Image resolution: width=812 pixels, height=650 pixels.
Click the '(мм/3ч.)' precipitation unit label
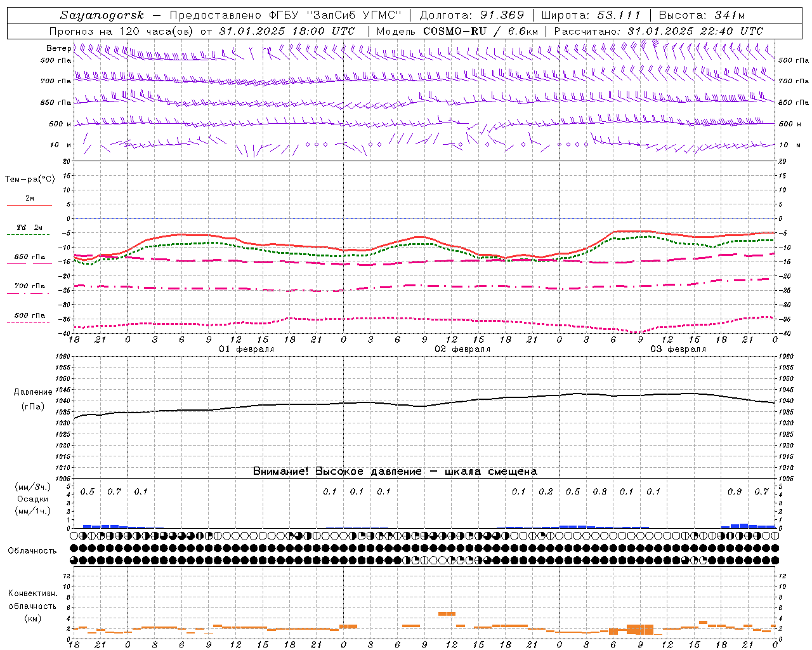[32, 487]
